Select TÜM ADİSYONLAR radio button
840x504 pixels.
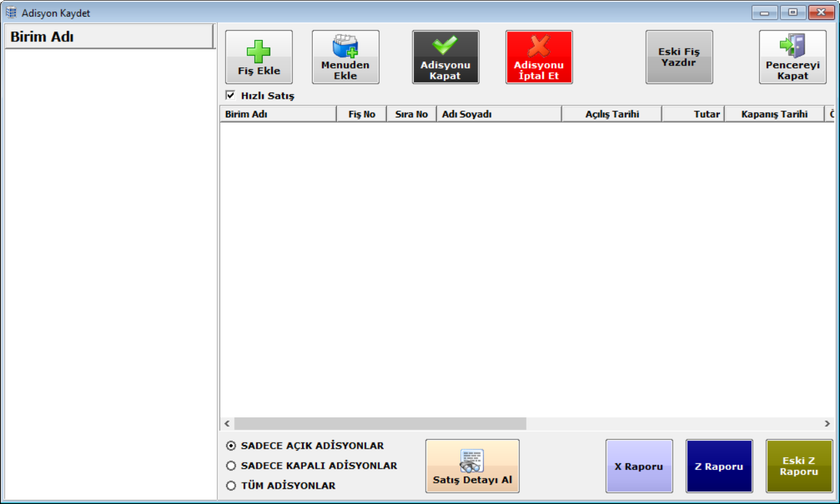(232, 486)
